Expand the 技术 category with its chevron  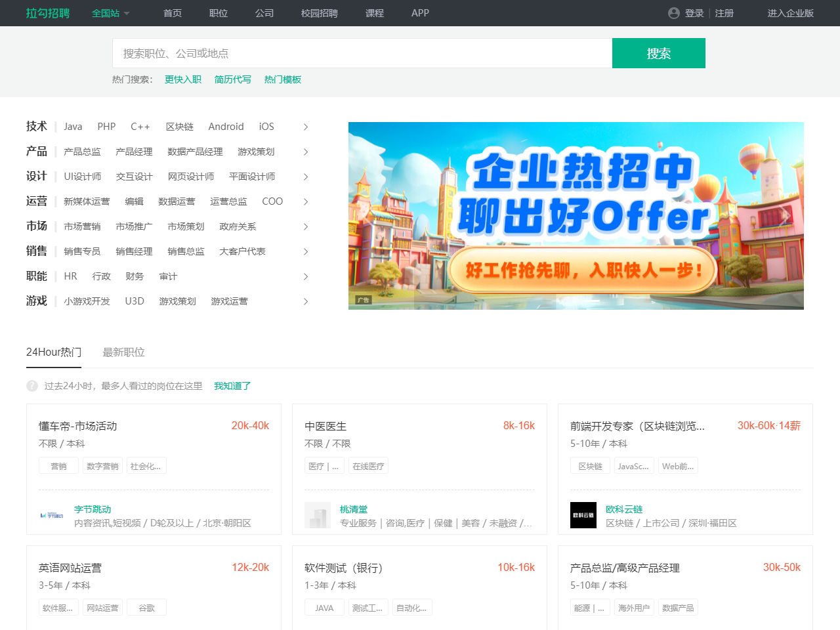[305, 127]
